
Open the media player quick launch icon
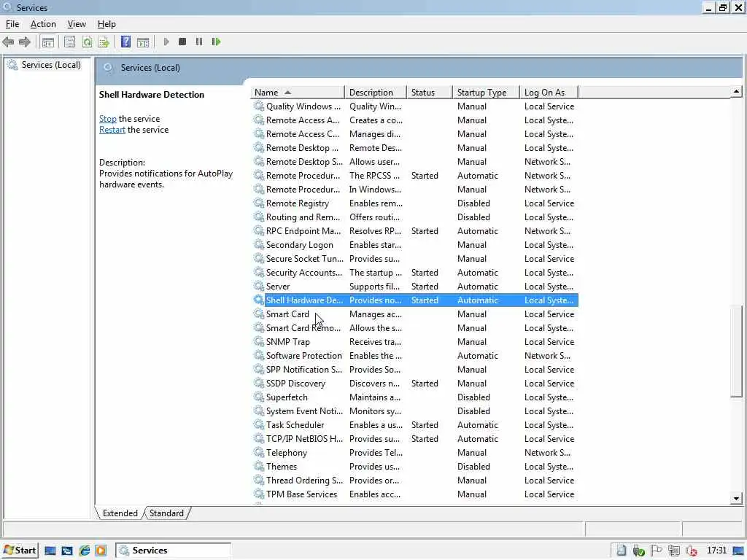click(x=101, y=551)
